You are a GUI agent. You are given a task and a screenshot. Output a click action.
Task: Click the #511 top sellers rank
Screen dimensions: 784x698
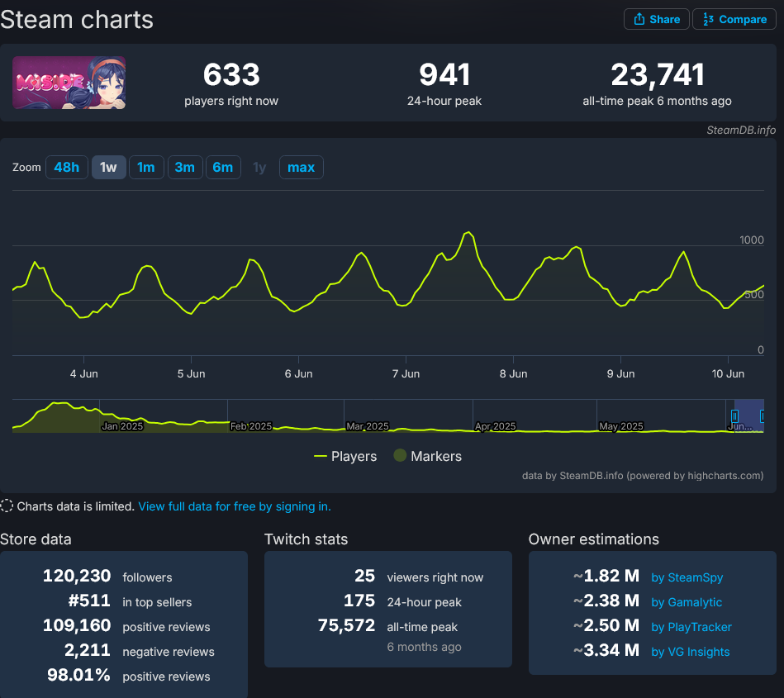[89, 601]
